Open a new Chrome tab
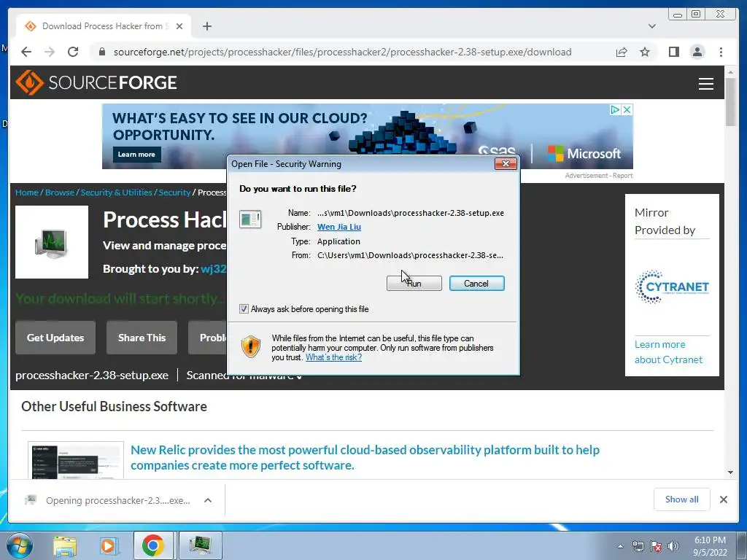 click(x=206, y=26)
